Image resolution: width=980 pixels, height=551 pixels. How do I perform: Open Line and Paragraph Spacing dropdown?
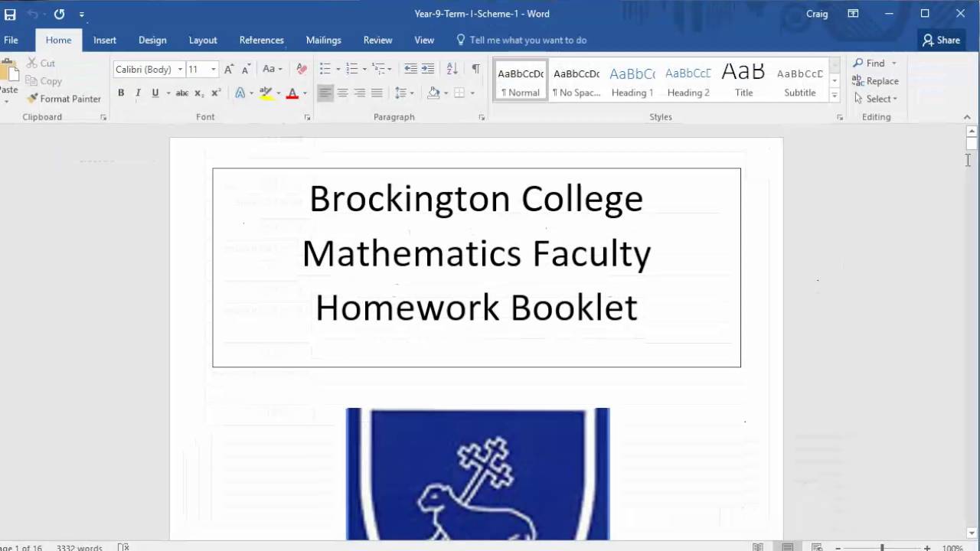[x=403, y=93]
